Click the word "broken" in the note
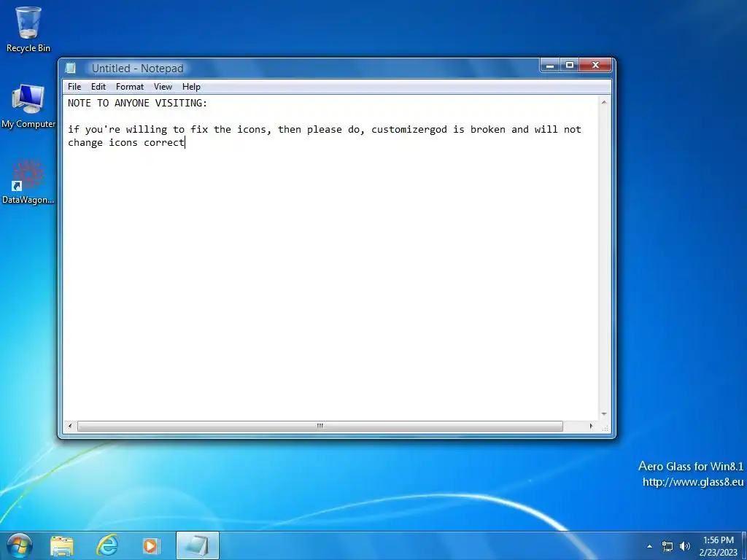The height and width of the screenshot is (560, 747). tap(488, 130)
